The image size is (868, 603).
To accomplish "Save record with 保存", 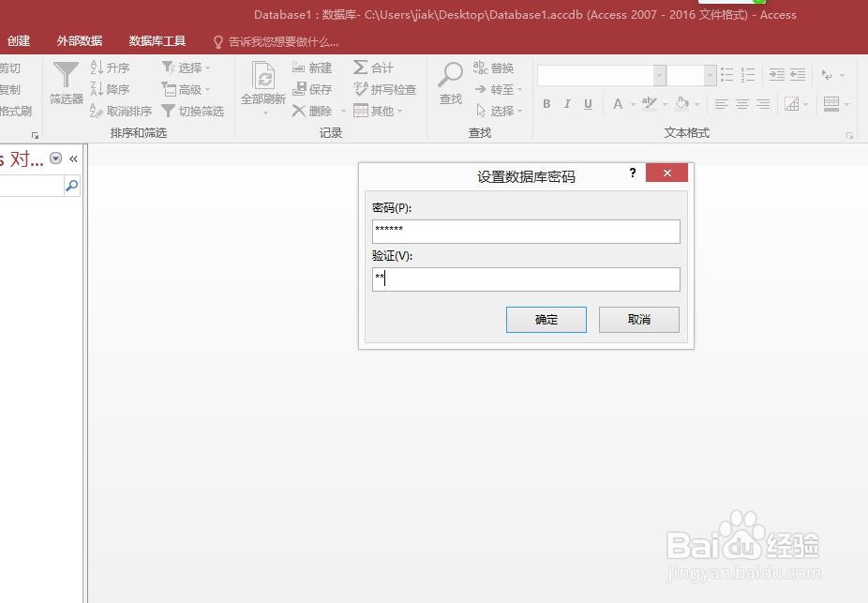I will click(x=312, y=89).
